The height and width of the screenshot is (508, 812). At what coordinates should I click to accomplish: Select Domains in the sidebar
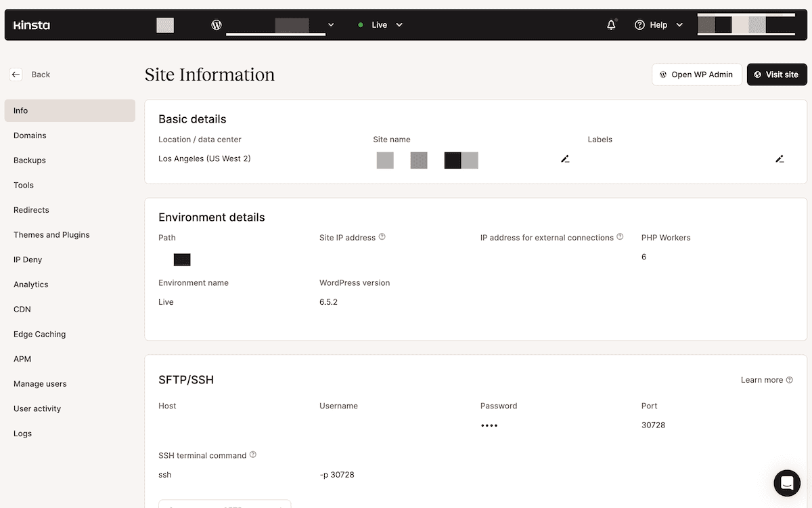pyautogui.click(x=30, y=135)
